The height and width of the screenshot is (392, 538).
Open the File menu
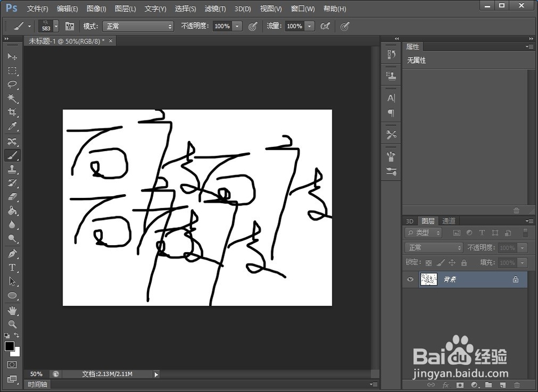[38, 9]
